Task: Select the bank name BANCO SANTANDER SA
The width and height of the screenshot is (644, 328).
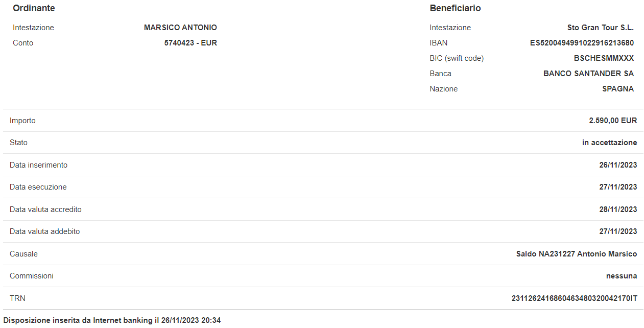Action: pos(588,74)
